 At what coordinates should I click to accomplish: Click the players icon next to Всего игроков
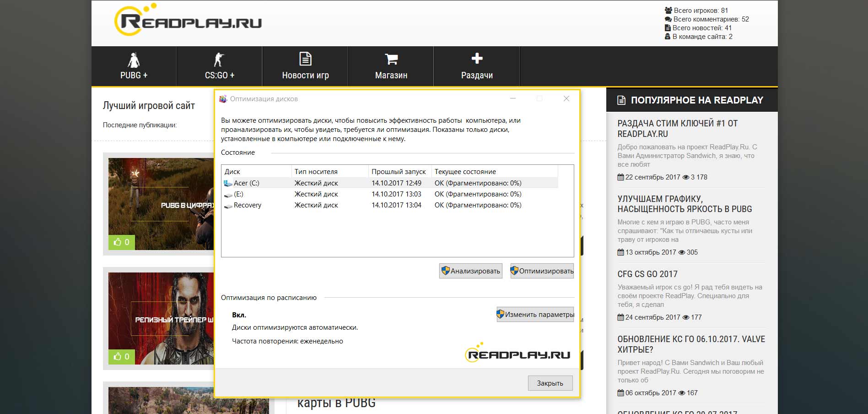pyautogui.click(x=669, y=10)
